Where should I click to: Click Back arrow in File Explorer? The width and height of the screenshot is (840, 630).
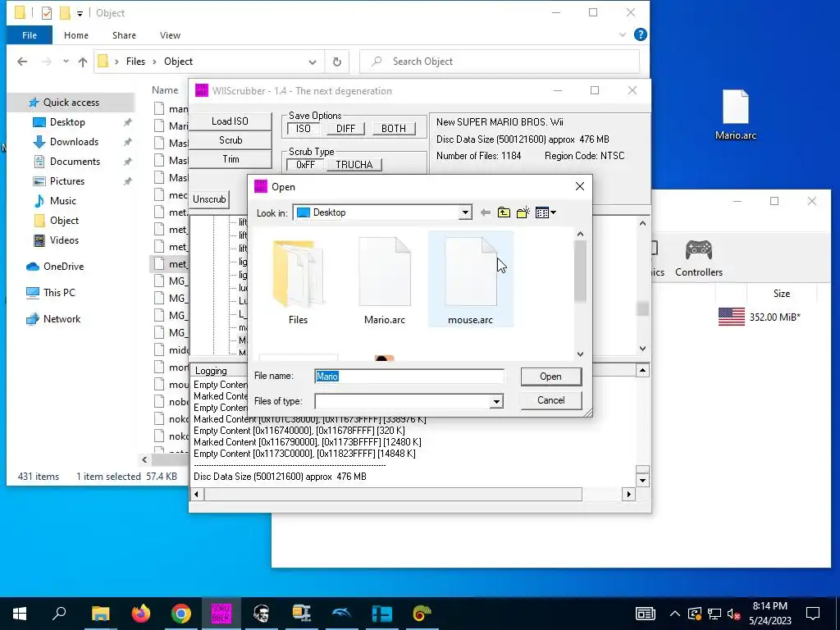click(22, 62)
